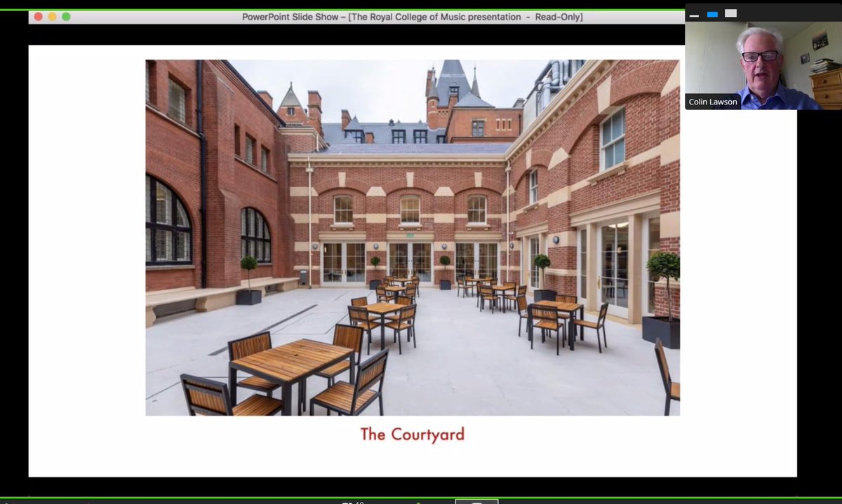Switch video panel to small blue thumbnail view
This screenshot has height=504, width=842.
[712, 14]
